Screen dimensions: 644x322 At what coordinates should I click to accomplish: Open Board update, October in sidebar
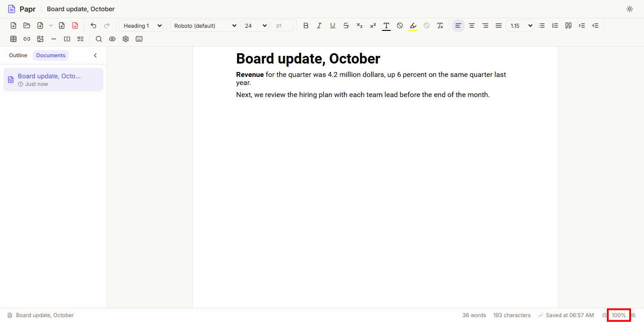pos(54,80)
